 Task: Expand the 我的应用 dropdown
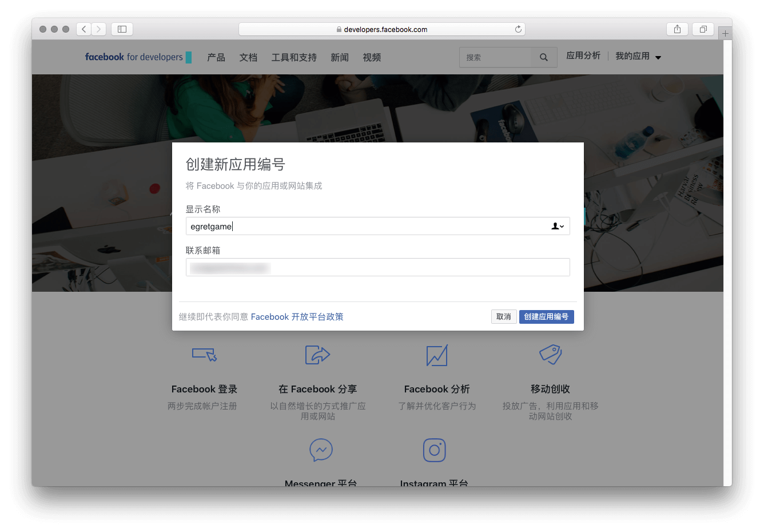coord(638,56)
